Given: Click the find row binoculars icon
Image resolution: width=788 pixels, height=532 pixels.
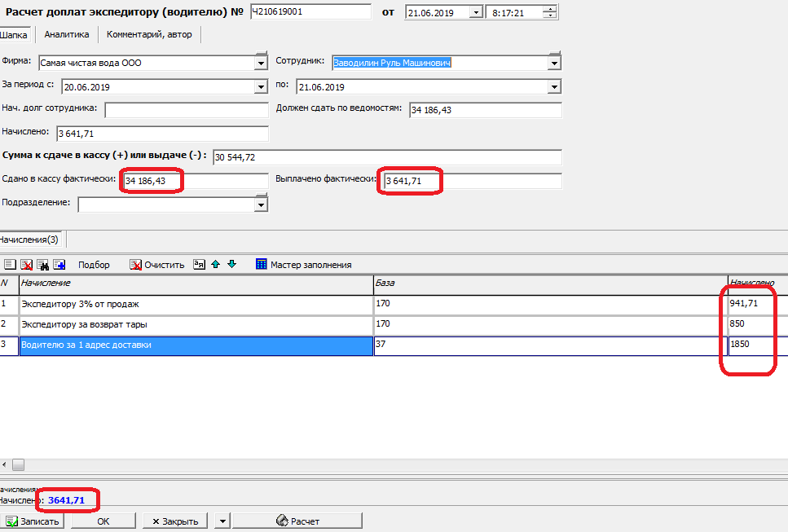Looking at the screenshot, I should [x=43, y=265].
